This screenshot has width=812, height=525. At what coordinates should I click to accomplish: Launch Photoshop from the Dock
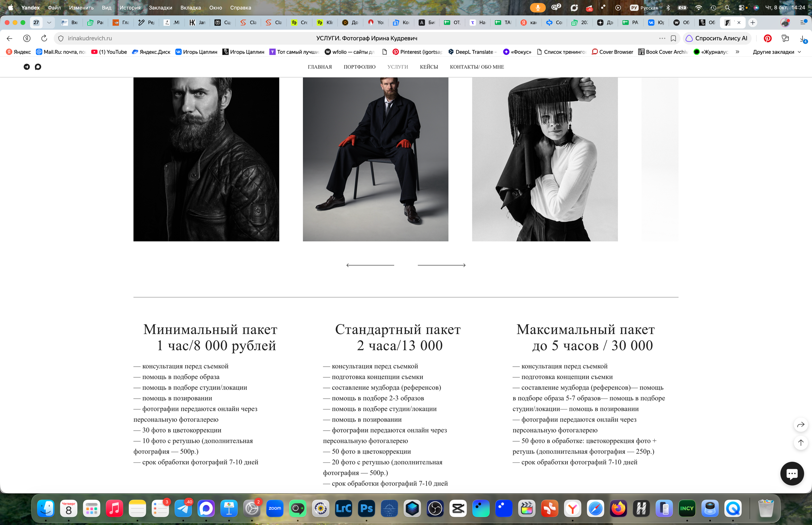tap(366, 508)
